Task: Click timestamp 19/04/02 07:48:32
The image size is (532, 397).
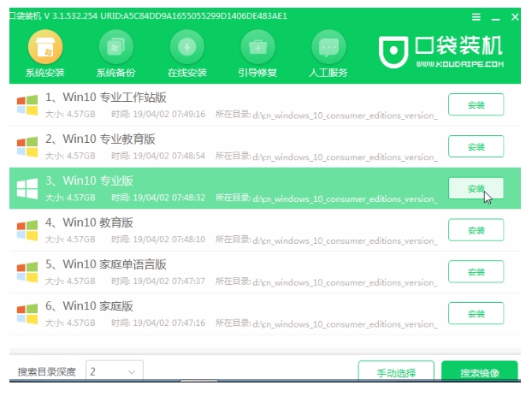Action: pyautogui.click(x=169, y=198)
